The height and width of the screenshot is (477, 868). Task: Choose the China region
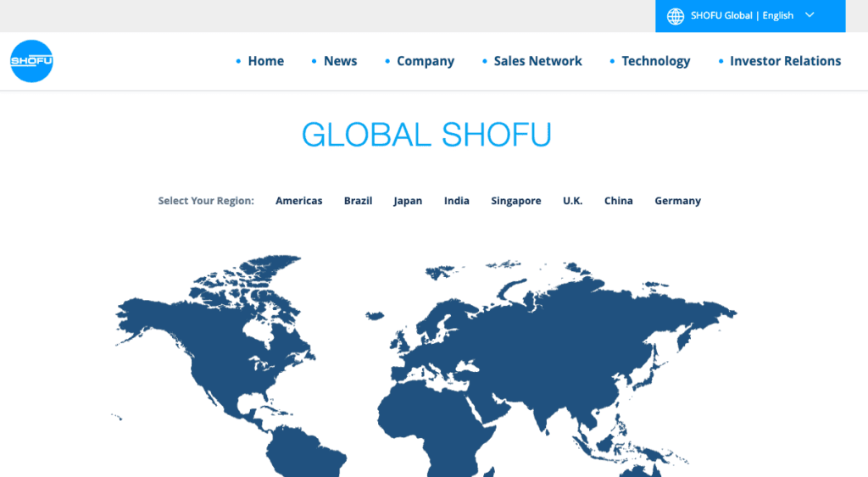(x=618, y=201)
